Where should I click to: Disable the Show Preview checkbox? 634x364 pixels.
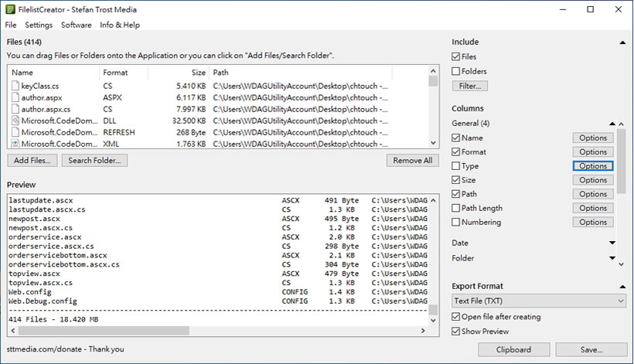(456, 332)
